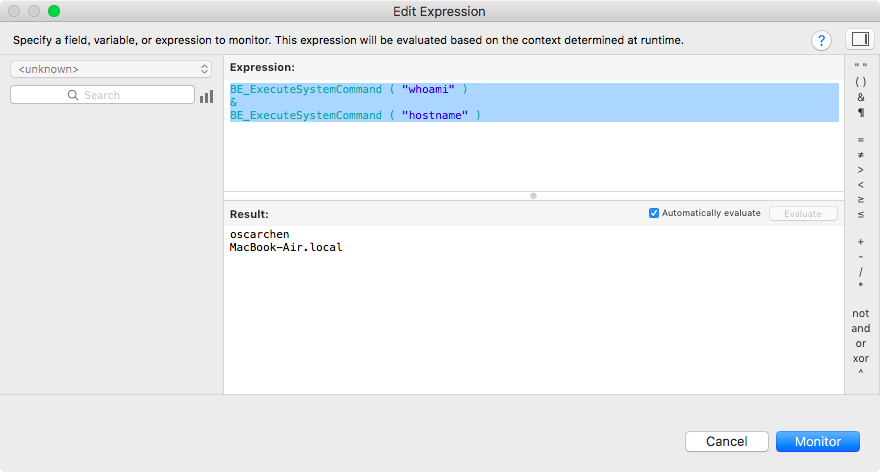This screenshot has height=472, width=880.
Task: Insert the not logical operator
Action: pyautogui.click(x=860, y=313)
